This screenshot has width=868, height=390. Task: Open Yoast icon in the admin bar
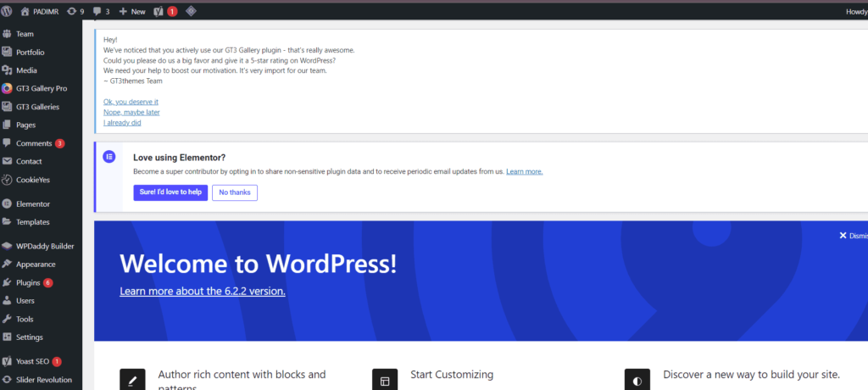(x=159, y=11)
